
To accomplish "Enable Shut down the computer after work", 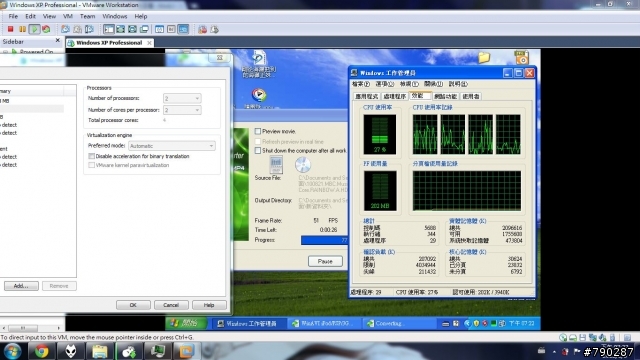I will 258,151.
